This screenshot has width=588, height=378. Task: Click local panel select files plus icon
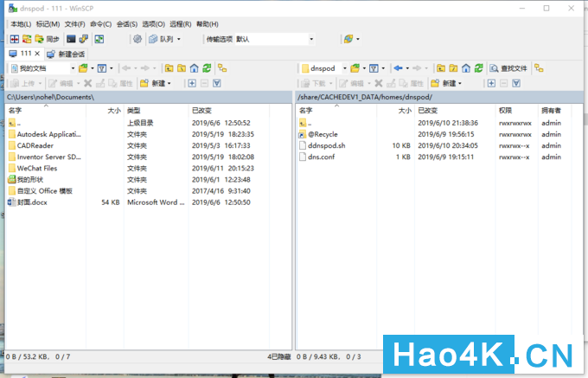click(x=192, y=83)
